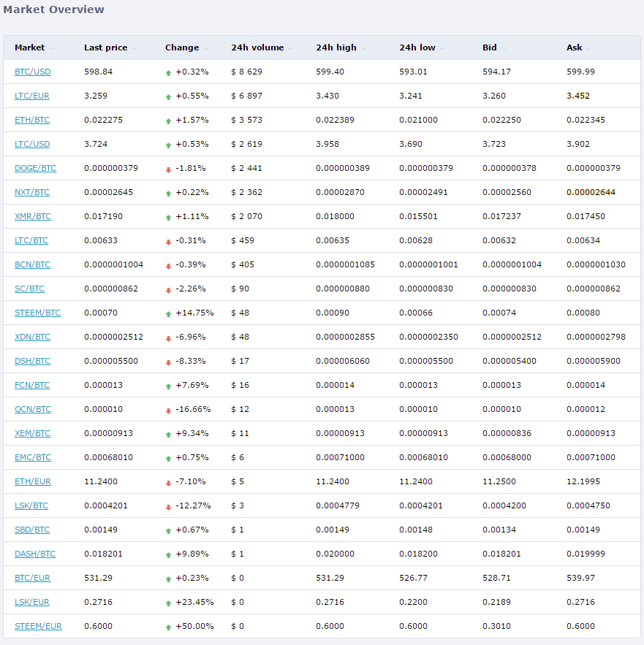
Task: Open the STEEM/BTC market link
Action: 37,313
